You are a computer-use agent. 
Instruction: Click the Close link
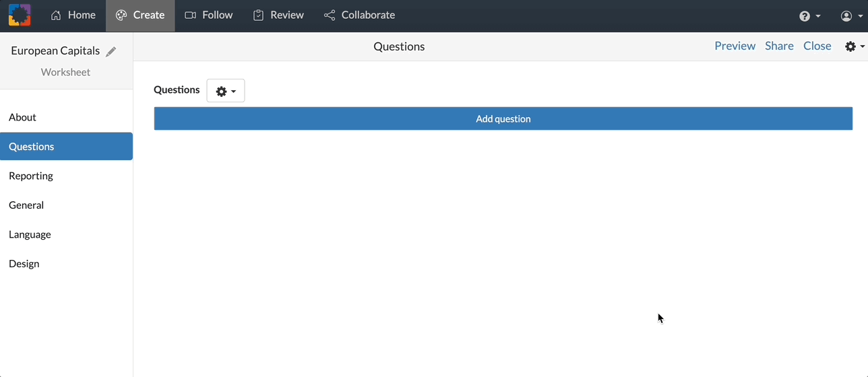(x=817, y=46)
